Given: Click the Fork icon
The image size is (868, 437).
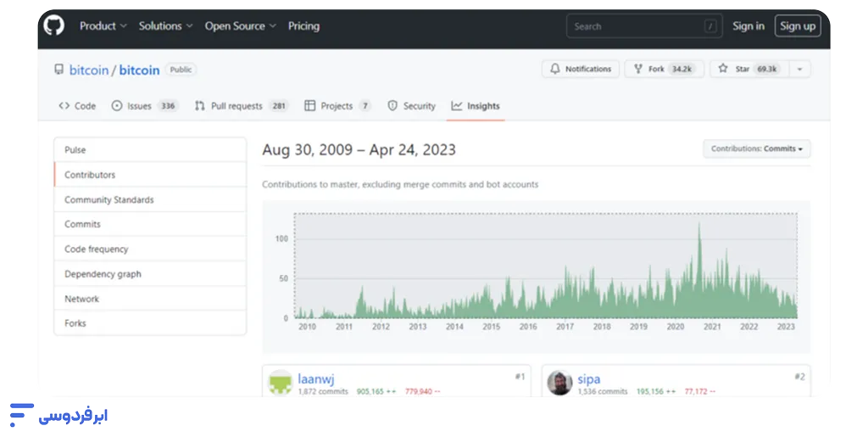Looking at the screenshot, I should tap(638, 69).
